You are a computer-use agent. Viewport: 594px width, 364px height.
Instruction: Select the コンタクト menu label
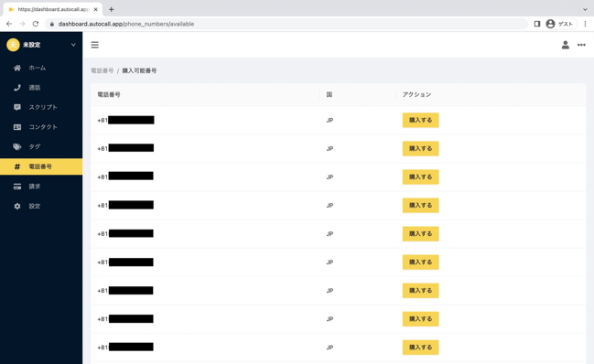point(43,127)
